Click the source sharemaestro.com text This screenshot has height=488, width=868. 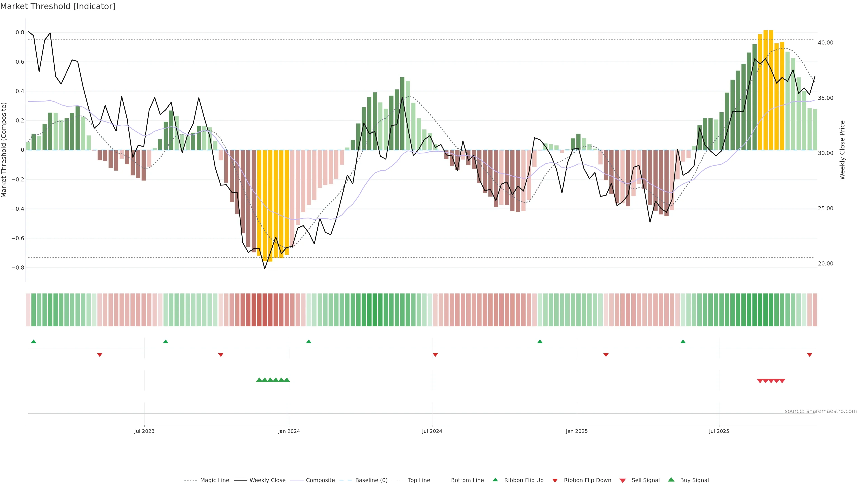(x=821, y=411)
